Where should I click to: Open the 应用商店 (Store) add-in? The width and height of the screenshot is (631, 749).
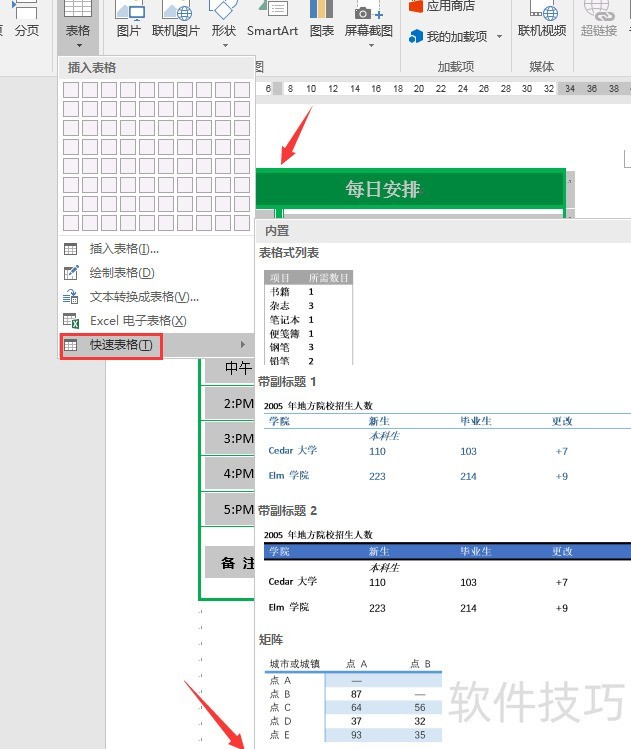442,6
